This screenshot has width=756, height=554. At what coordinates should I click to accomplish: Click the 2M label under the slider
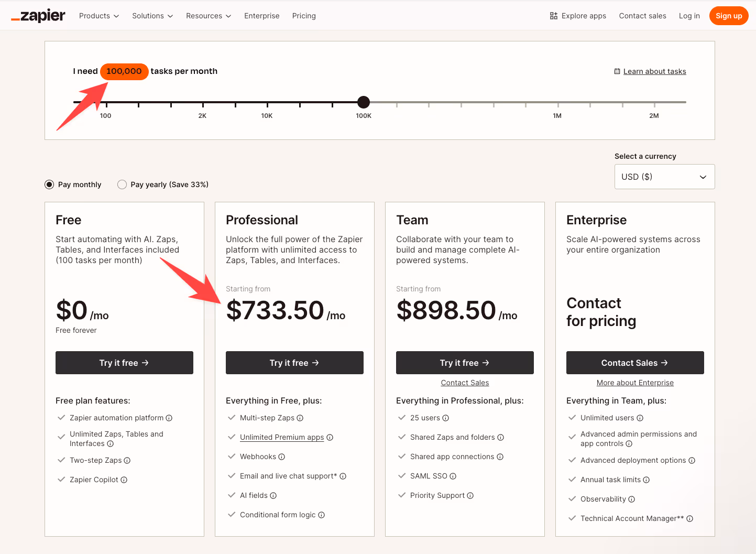(654, 116)
